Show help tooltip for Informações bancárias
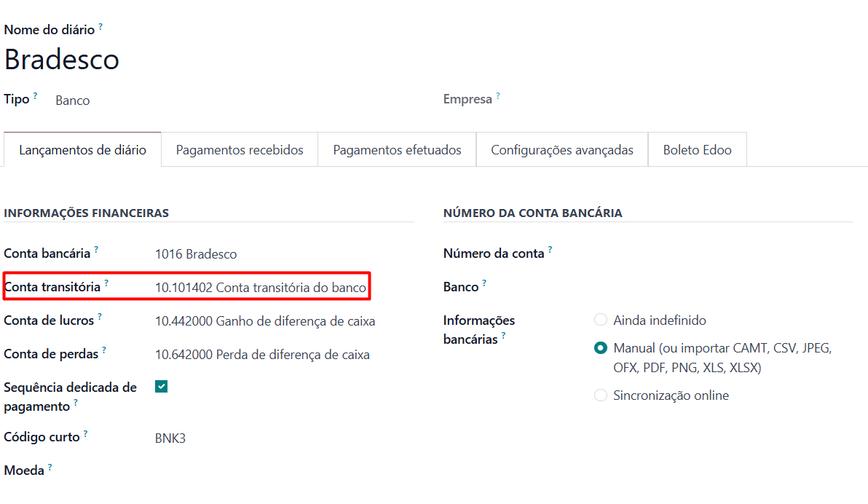This screenshot has width=868, height=504. pyautogui.click(x=503, y=336)
